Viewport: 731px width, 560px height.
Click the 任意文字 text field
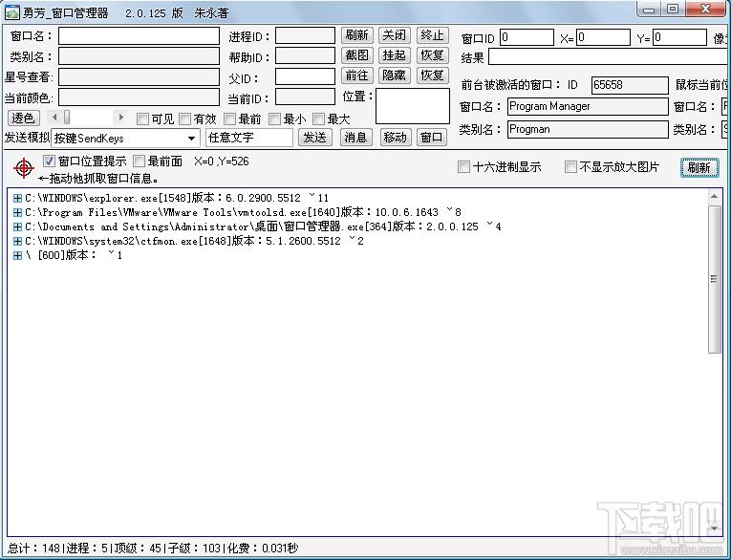[249, 138]
